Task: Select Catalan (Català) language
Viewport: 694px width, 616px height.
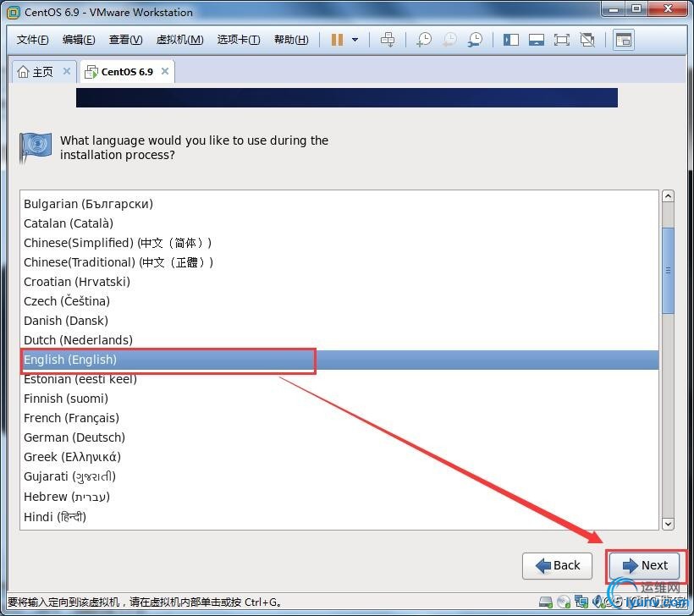Action: pyautogui.click(x=339, y=223)
